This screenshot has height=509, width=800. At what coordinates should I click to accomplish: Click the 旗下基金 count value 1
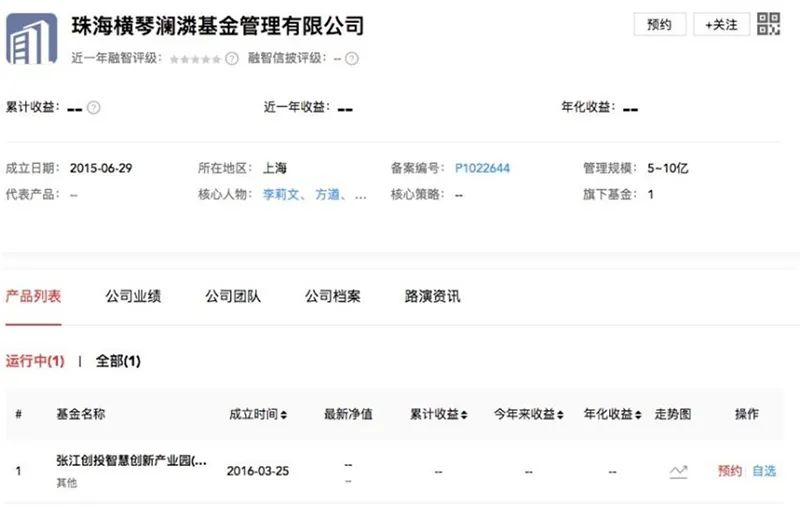(651, 194)
